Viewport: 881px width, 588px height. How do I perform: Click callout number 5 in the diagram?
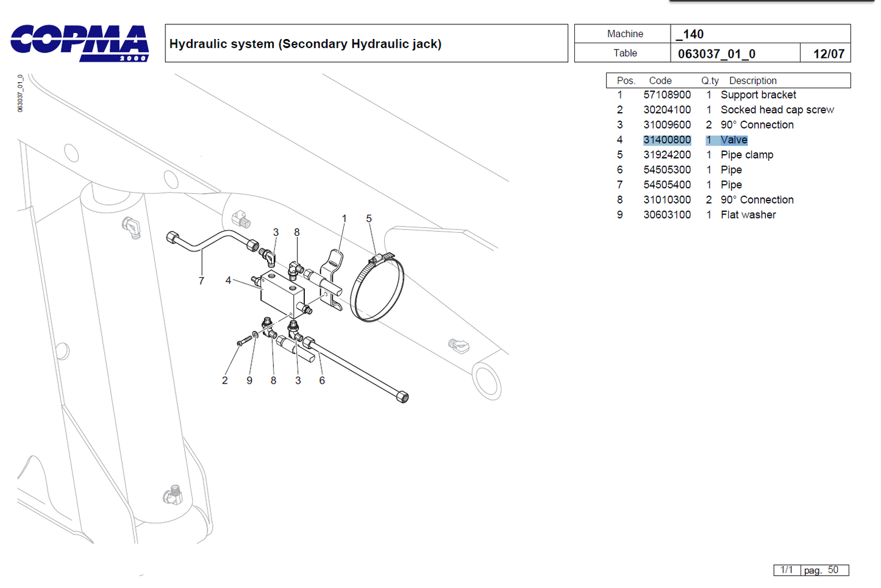(369, 219)
